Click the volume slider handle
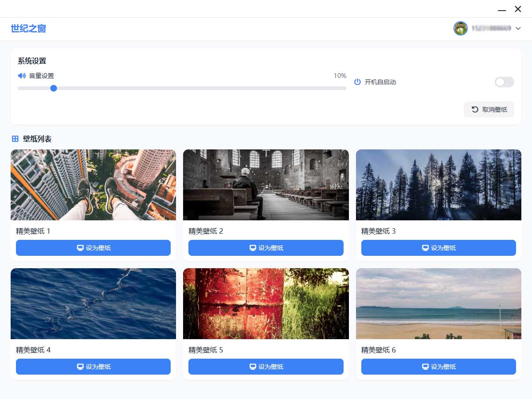This screenshot has height=399, width=532. tap(54, 88)
